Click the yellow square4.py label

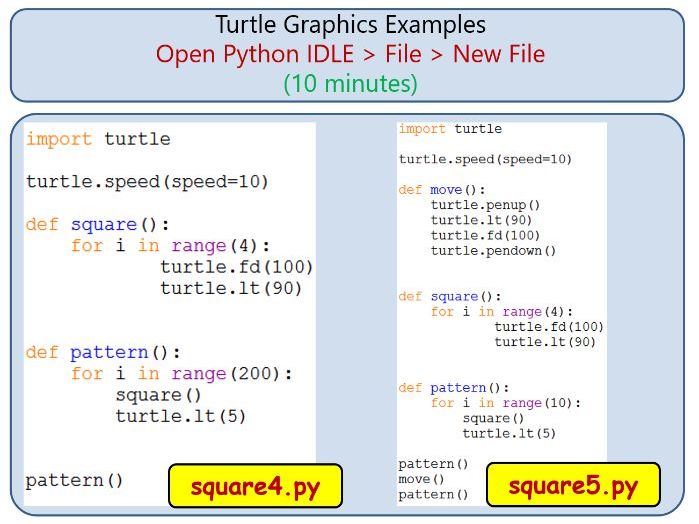click(x=255, y=486)
